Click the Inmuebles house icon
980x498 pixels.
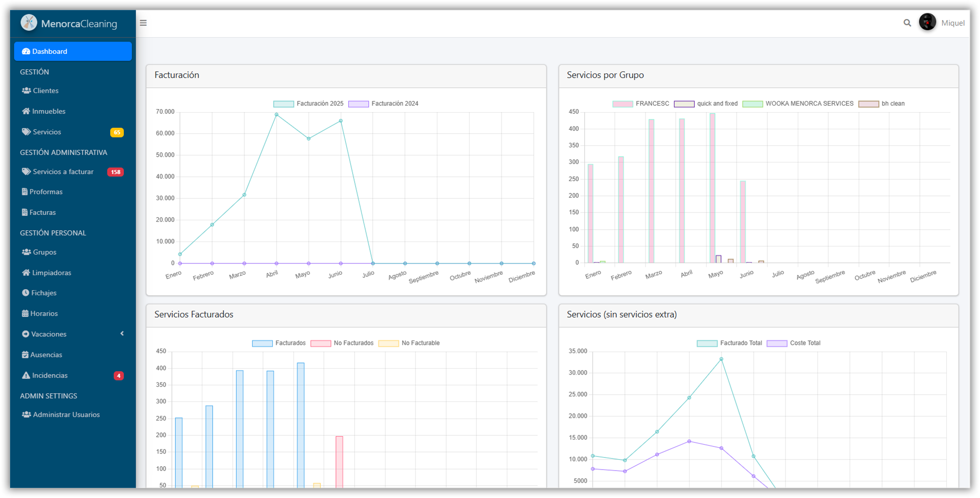tap(26, 111)
